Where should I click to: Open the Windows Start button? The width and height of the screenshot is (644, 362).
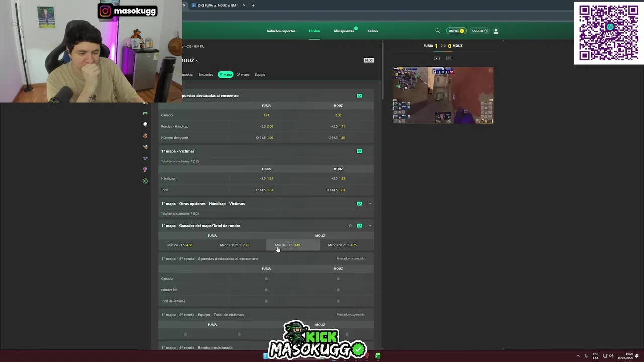click(266, 356)
